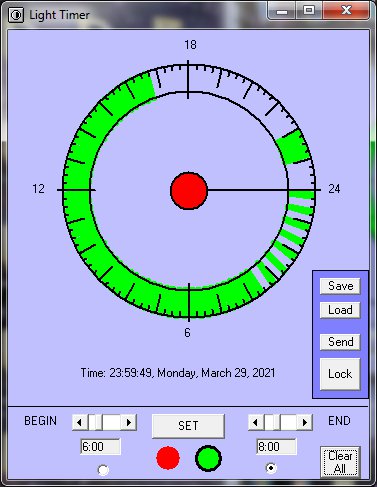Click the Load button
This screenshot has height=487, width=377.
340,310
